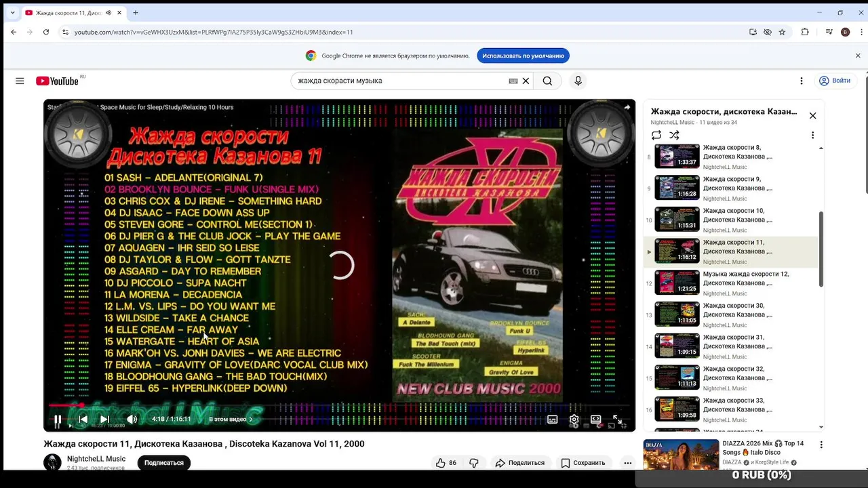Toggle subtitles in the video player
Viewport: 868px width, 488px height.
553,420
